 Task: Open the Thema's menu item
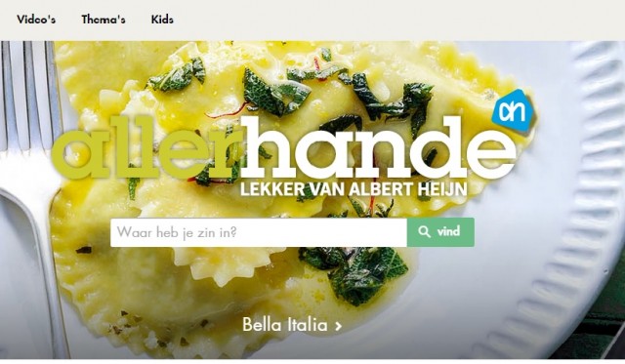[104, 20]
